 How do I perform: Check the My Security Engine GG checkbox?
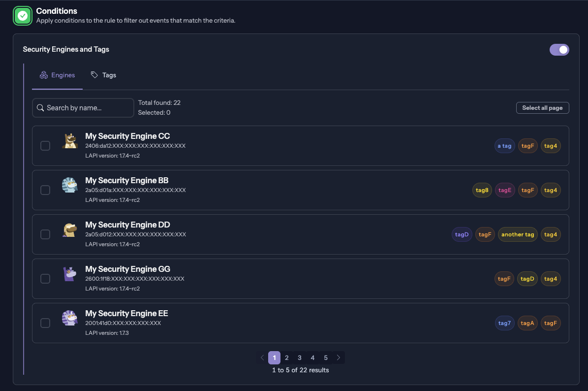(45, 278)
